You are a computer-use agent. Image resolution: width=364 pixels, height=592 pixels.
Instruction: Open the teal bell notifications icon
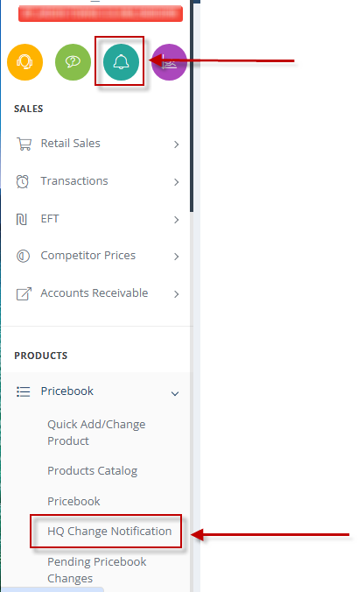click(x=121, y=62)
